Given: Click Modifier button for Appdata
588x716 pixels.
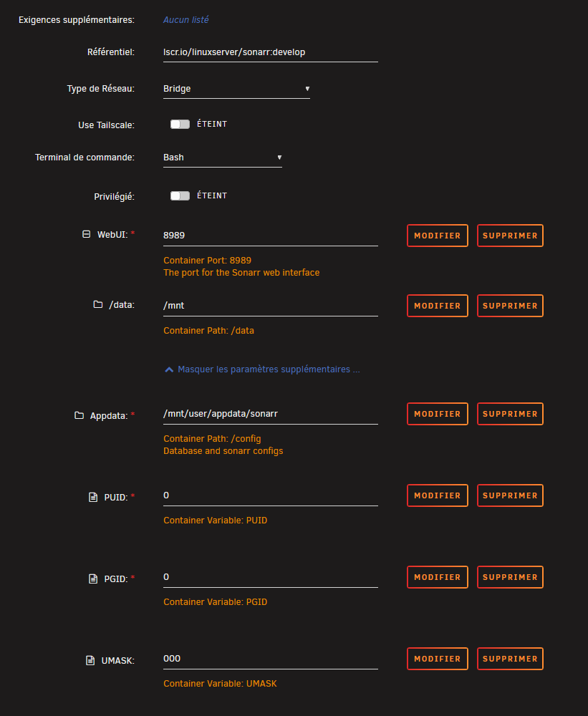Looking at the screenshot, I should pos(437,414).
